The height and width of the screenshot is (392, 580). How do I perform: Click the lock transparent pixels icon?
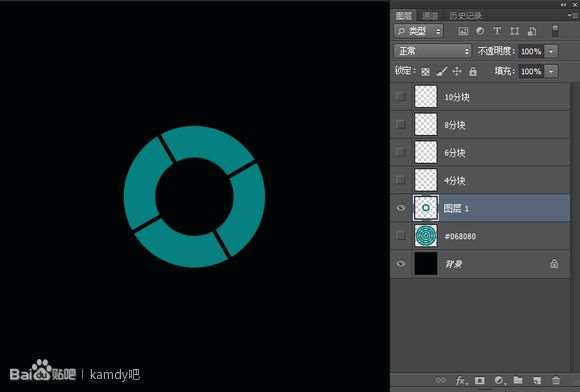(x=425, y=71)
